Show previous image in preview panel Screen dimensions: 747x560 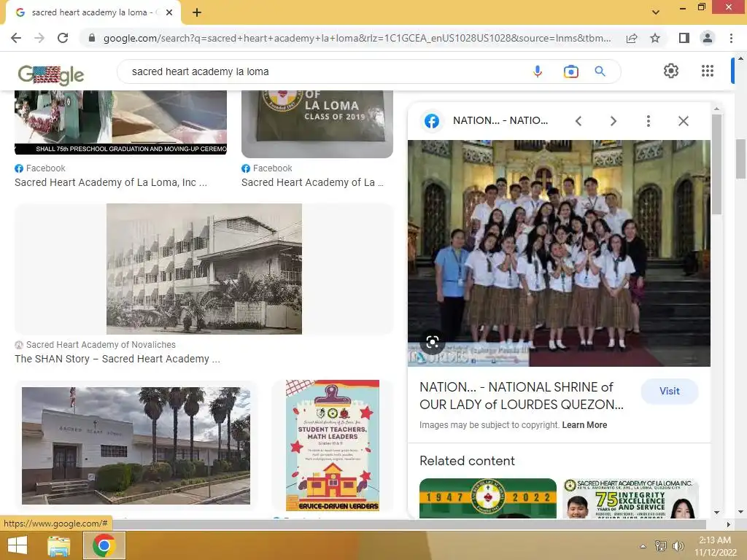578,121
